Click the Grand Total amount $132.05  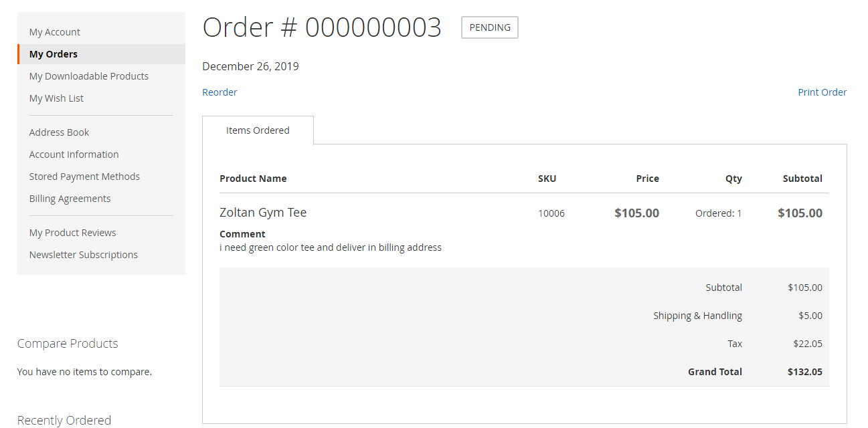click(804, 372)
